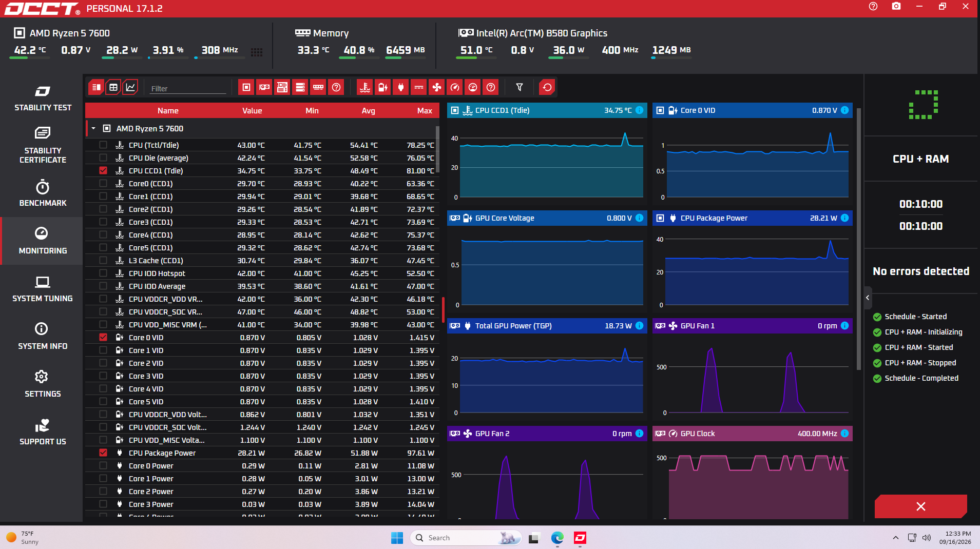Uncheck the CPU CCD1 (Tdie) checkbox

click(x=103, y=170)
